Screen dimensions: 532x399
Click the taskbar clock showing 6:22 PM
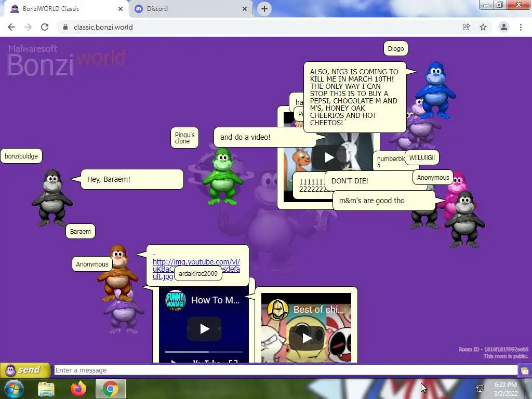[x=506, y=389]
